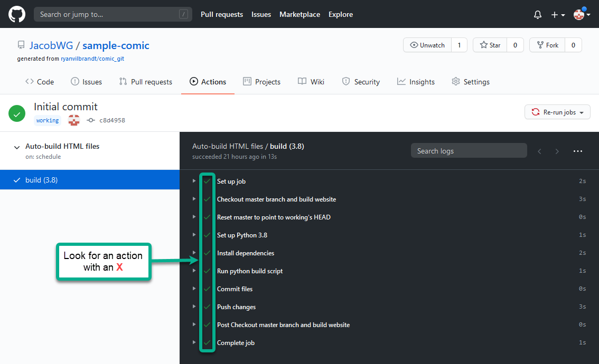Focus the Search or jump to field
Viewport: 599px width, 364px height.
tap(113, 14)
